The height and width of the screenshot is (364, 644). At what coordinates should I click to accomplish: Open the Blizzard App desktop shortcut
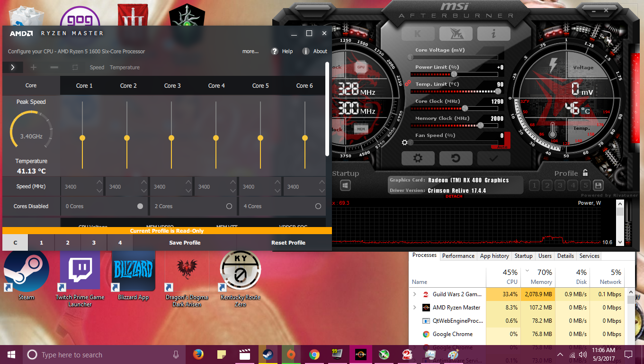click(x=134, y=275)
